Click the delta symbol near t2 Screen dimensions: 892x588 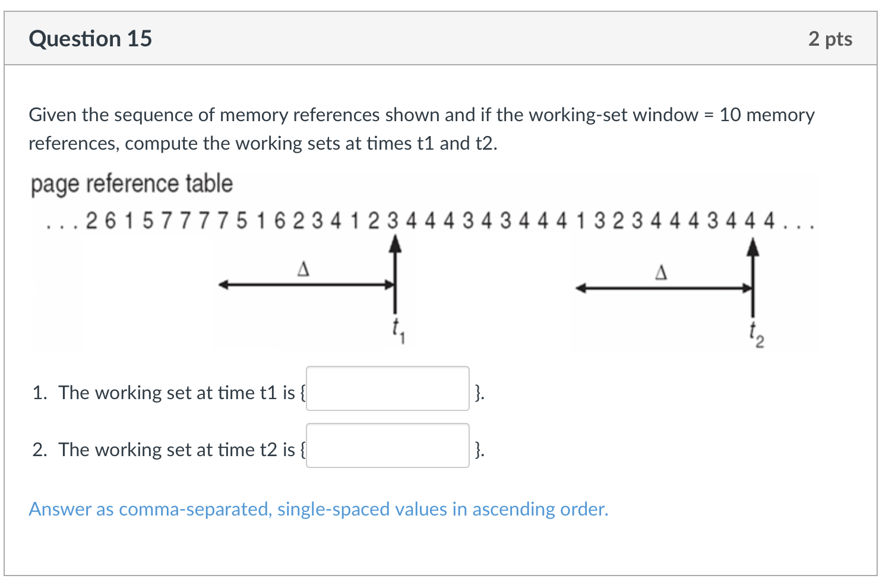coord(660,273)
